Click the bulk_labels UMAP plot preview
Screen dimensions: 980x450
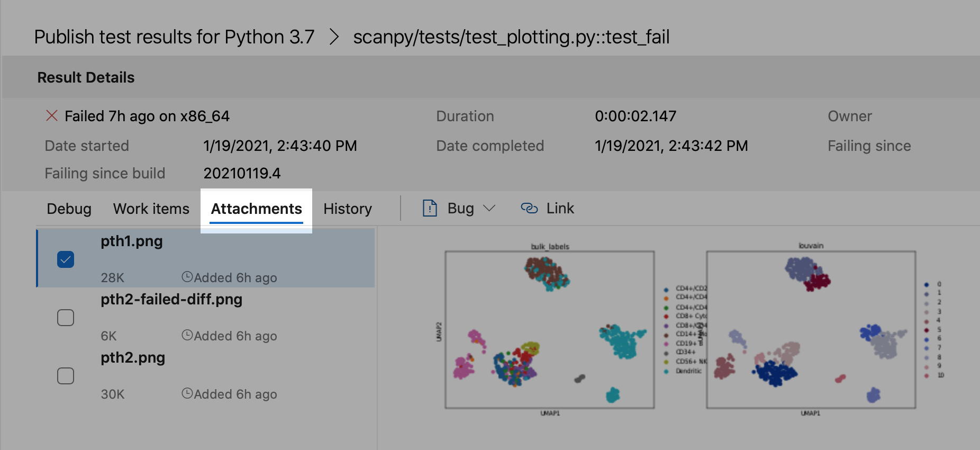[x=549, y=329]
